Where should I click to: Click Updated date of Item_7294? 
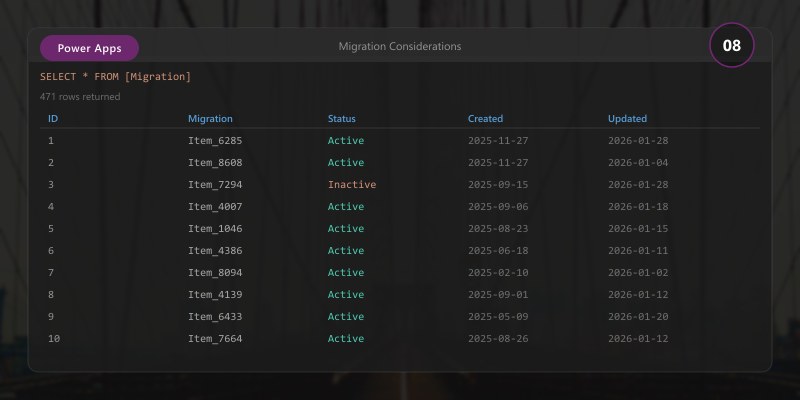tap(638, 184)
